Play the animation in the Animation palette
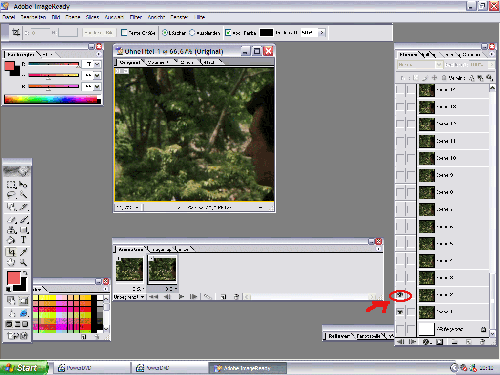Screen dimensions: 500x375 [181, 296]
